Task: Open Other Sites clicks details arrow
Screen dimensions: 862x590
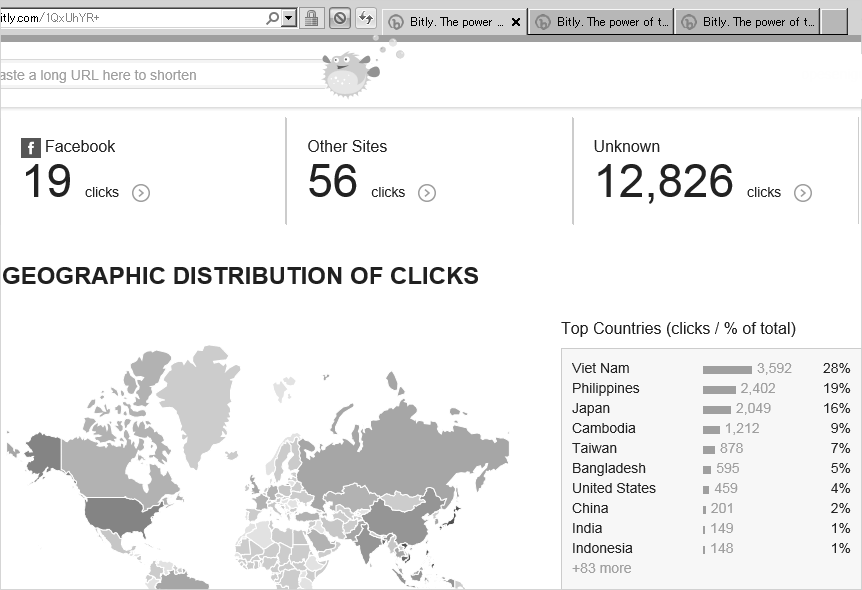Action: click(427, 193)
